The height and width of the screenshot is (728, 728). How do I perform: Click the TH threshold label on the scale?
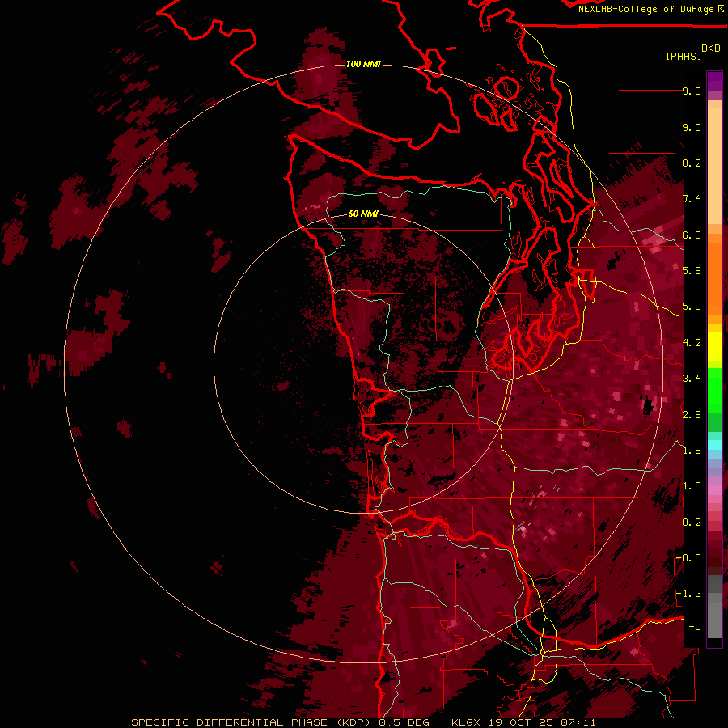[695, 630]
